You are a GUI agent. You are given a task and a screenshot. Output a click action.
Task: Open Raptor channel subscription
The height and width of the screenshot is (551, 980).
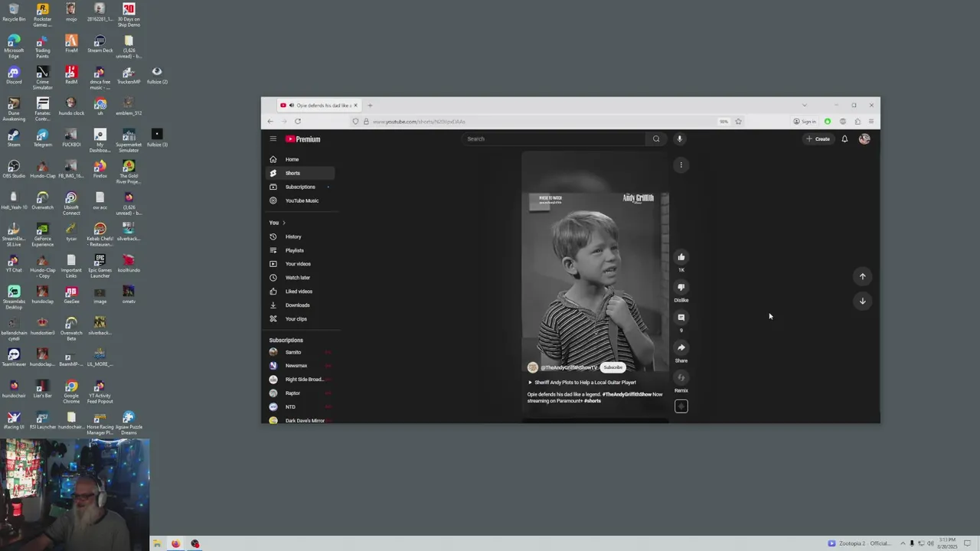[x=300, y=393]
